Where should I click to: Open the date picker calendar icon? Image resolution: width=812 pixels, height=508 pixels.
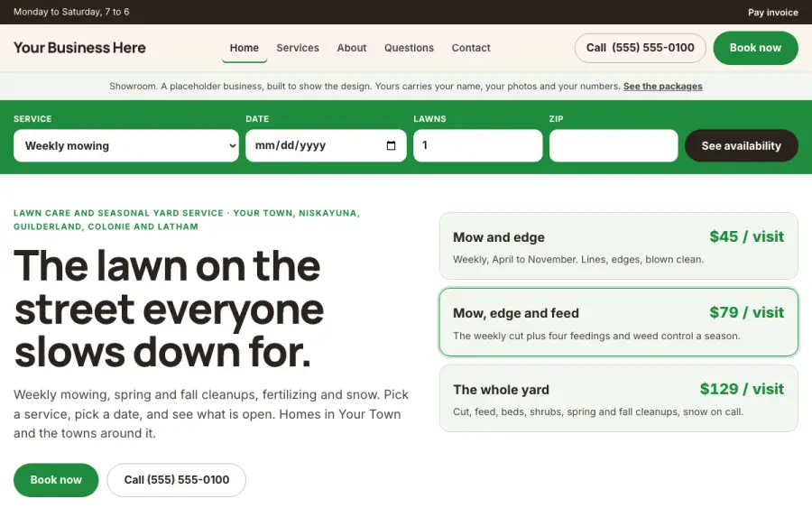pos(391,145)
